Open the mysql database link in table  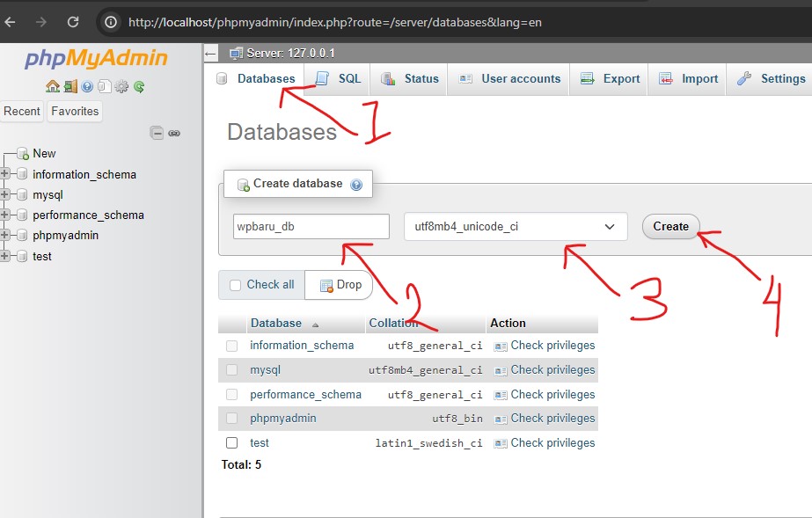(265, 370)
